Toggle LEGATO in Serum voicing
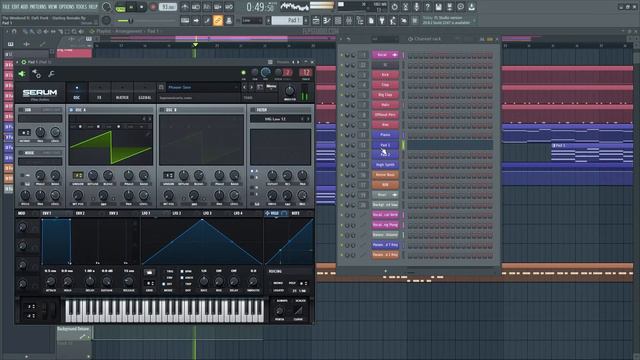The width and height of the screenshot is (640, 360). click(x=279, y=290)
